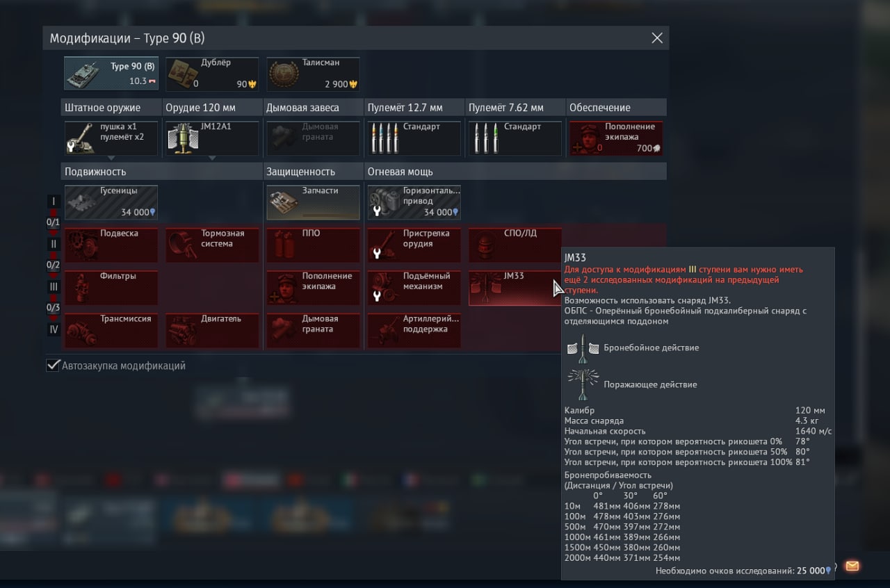Click the Защищенность section header
890x588 pixels.
[313, 172]
